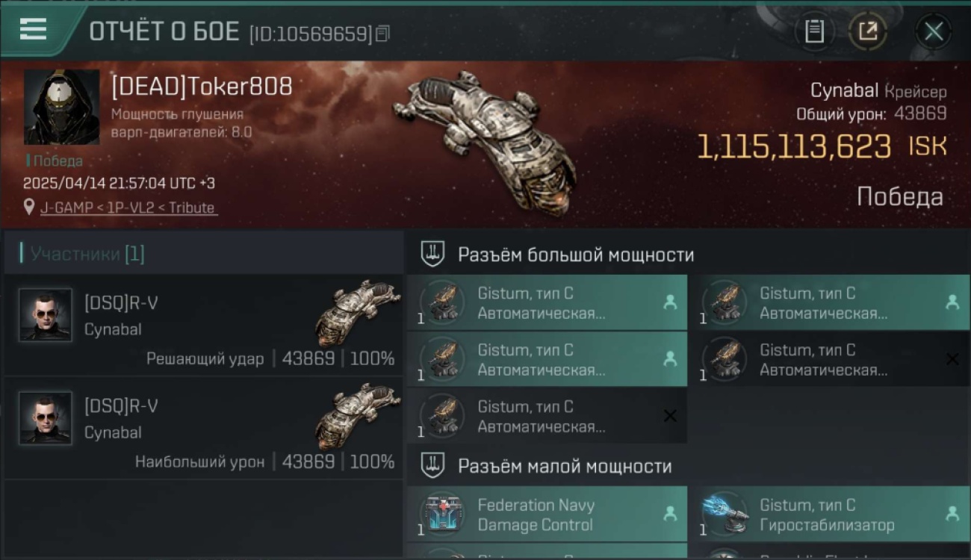Copy the battle report ID icon

(382, 33)
